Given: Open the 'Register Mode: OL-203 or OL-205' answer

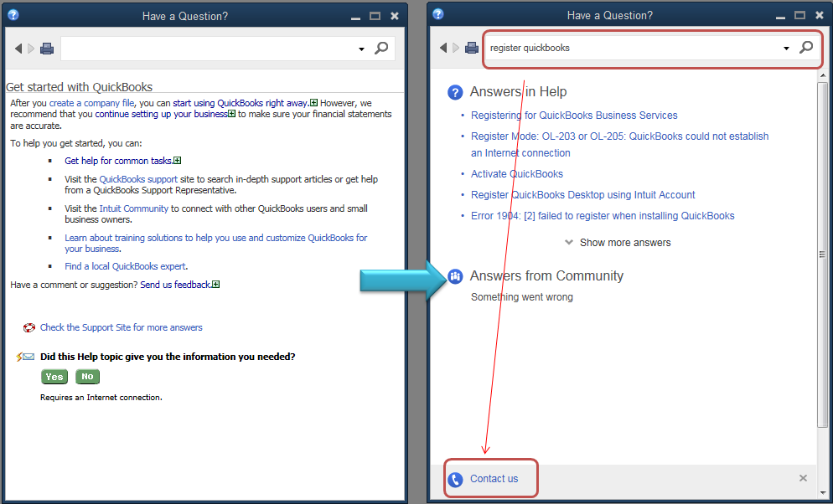Looking at the screenshot, I should click(x=620, y=144).
